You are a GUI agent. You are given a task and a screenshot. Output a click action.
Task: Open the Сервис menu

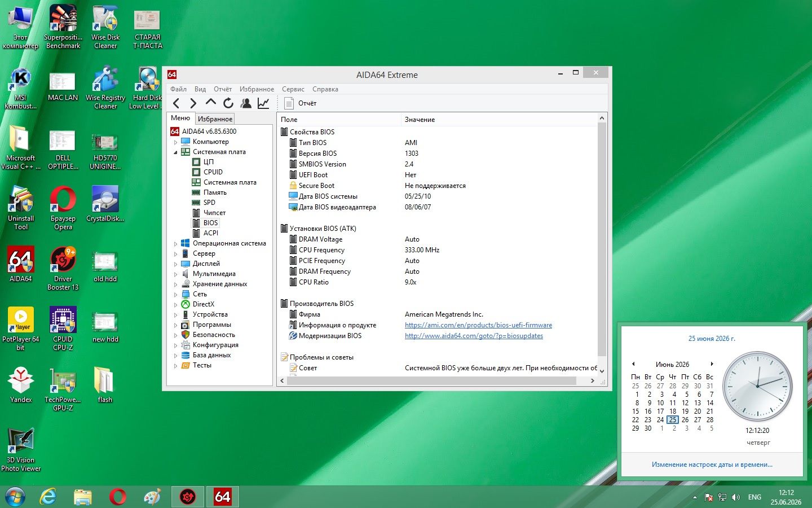[x=293, y=89]
